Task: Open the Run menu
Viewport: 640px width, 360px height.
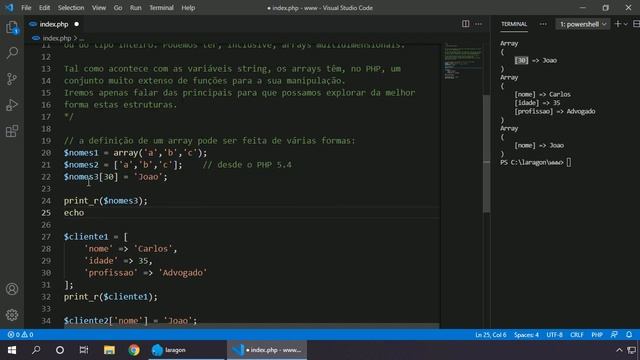Action: (x=136, y=8)
